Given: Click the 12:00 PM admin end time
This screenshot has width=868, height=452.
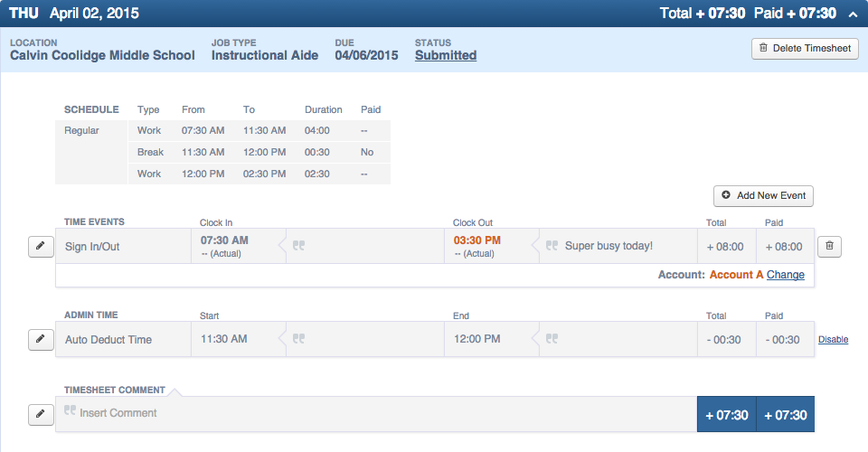Looking at the screenshot, I should click(x=477, y=339).
